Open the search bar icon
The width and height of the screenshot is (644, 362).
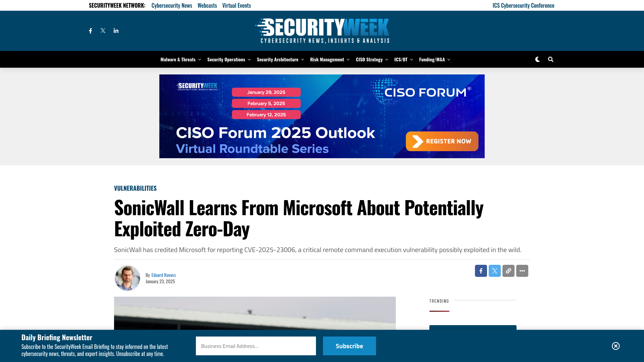coord(550,59)
